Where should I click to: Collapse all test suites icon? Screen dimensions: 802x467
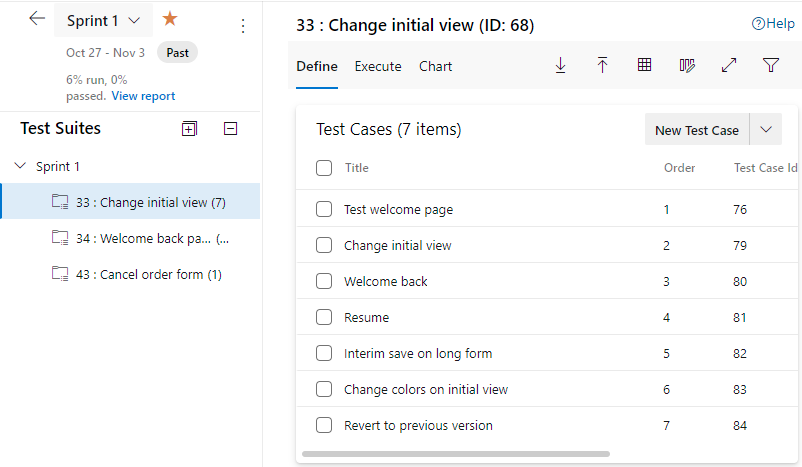231,128
